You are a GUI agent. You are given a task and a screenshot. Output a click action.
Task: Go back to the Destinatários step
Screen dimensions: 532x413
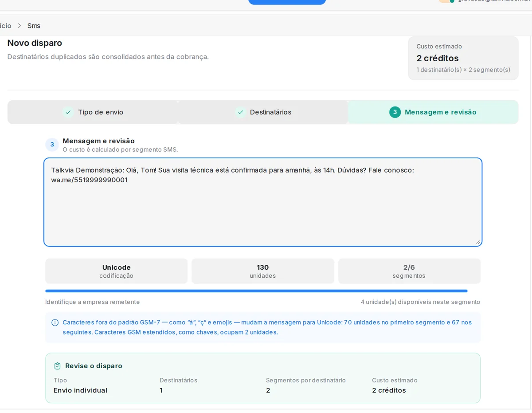[263, 112]
